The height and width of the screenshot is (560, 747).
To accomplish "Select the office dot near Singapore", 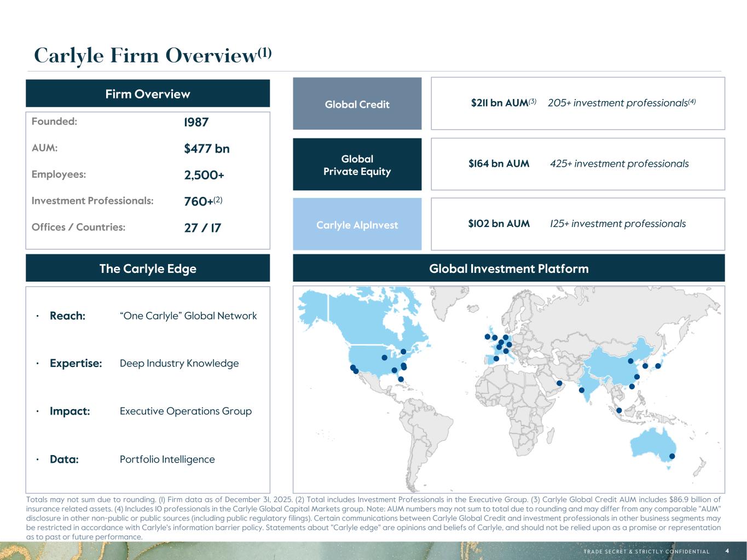I will pos(619,411).
